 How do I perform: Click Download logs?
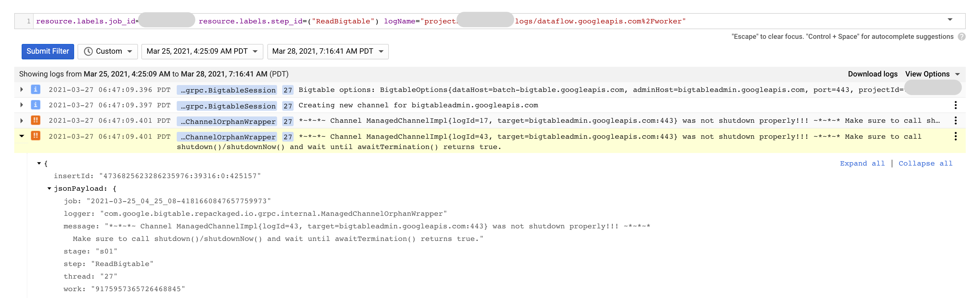pyautogui.click(x=872, y=74)
